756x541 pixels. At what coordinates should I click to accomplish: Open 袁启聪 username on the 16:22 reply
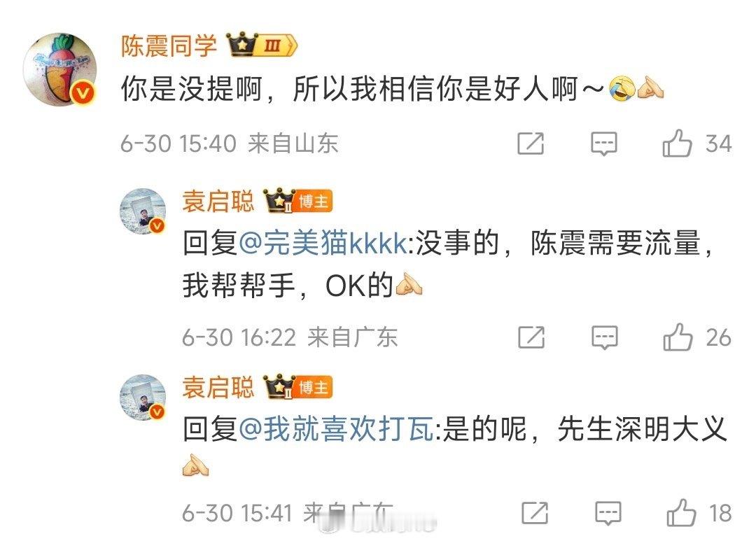point(218,201)
